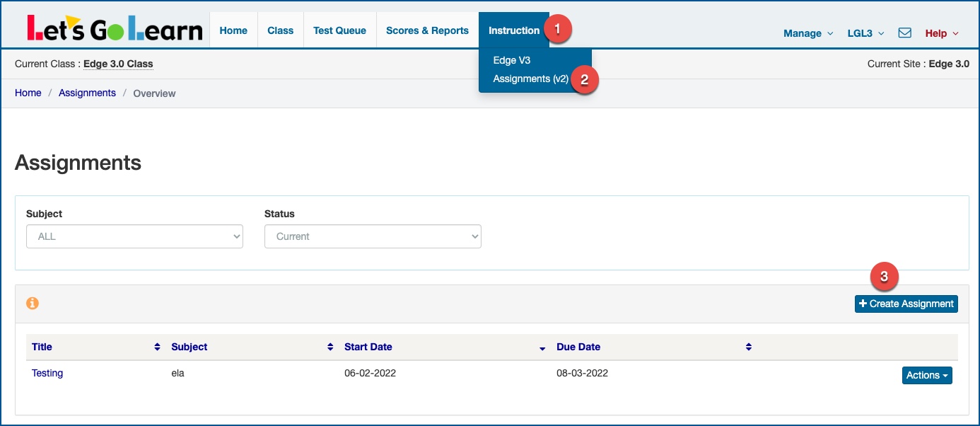Open Actions dropdown for Testing row

tap(927, 375)
